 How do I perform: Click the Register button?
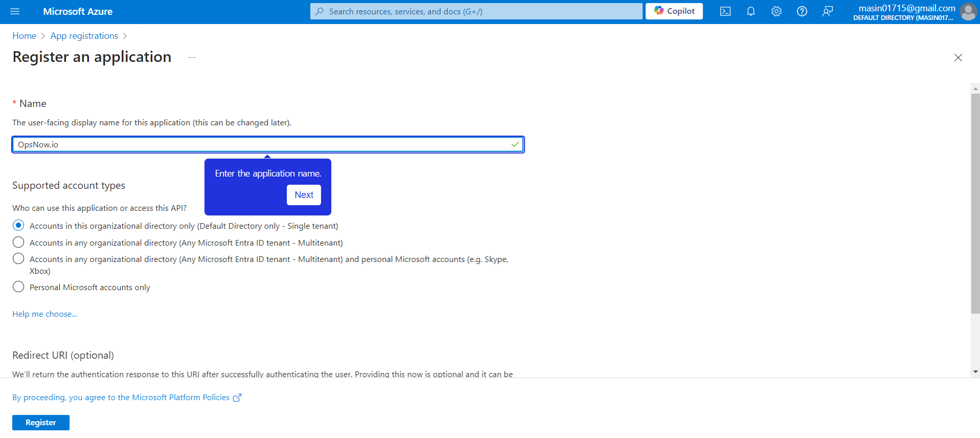click(41, 423)
